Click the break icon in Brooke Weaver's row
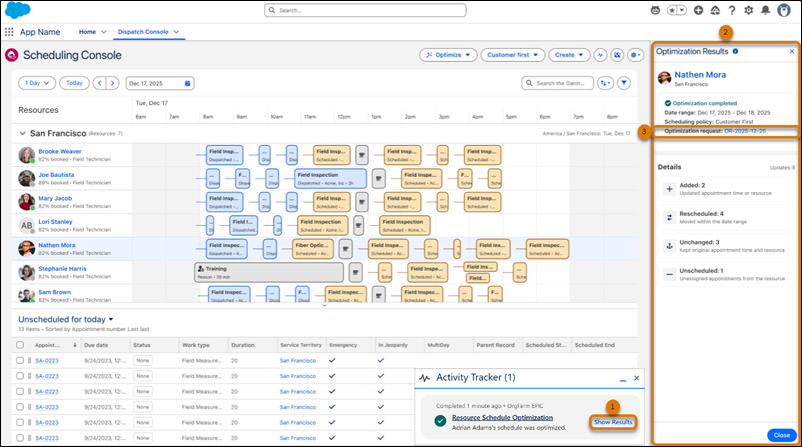The height and width of the screenshot is (447, 802). (x=362, y=155)
